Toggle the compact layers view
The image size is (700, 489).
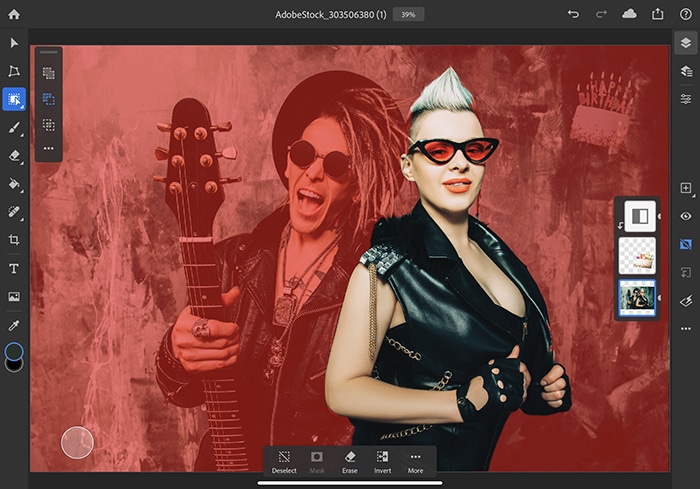(686, 43)
